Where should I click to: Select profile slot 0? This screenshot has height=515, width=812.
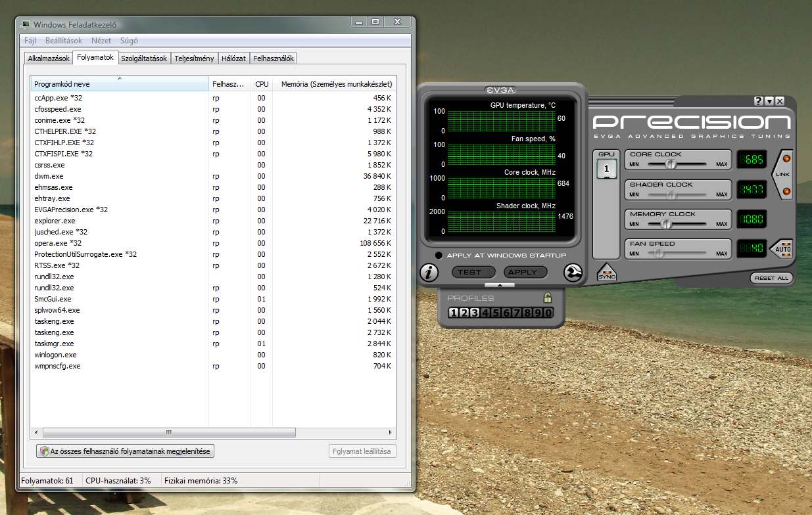click(x=548, y=313)
